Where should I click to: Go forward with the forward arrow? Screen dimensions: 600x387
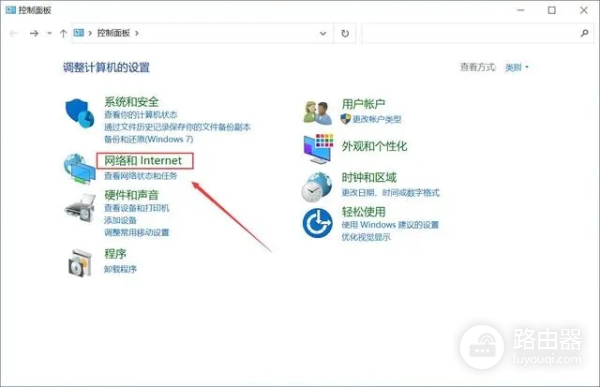[x=34, y=34]
